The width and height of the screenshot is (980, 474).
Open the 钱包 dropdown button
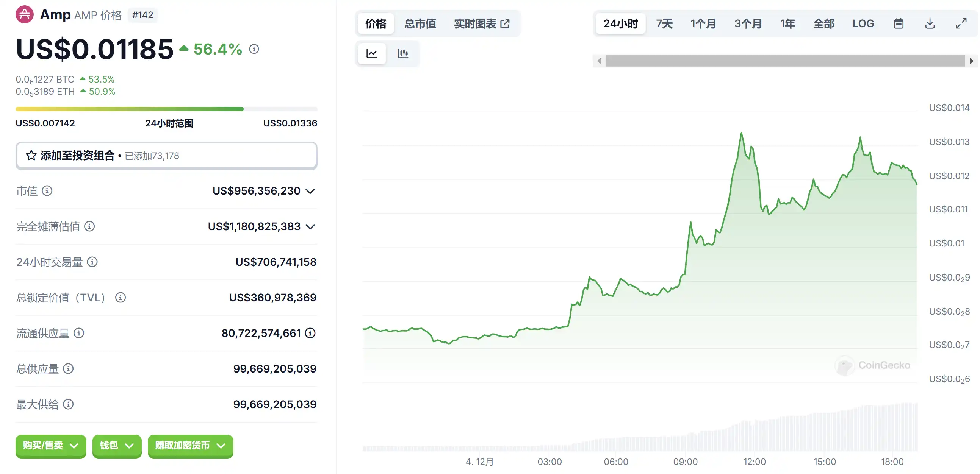pyautogui.click(x=116, y=446)
